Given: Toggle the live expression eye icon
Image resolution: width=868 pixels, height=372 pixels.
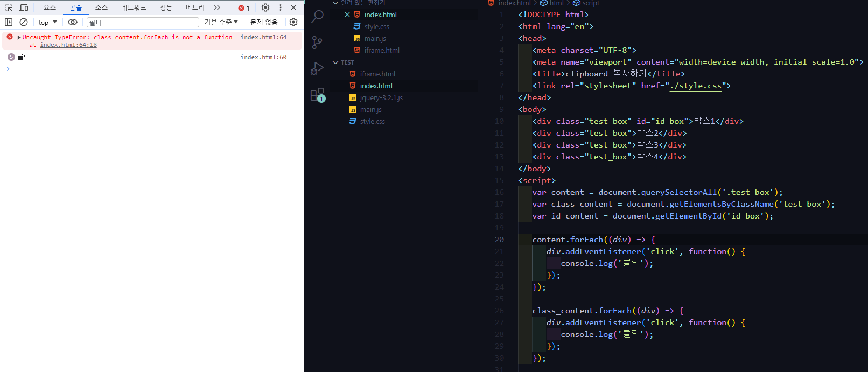Looking at the screenshot, I should (73, 22).
